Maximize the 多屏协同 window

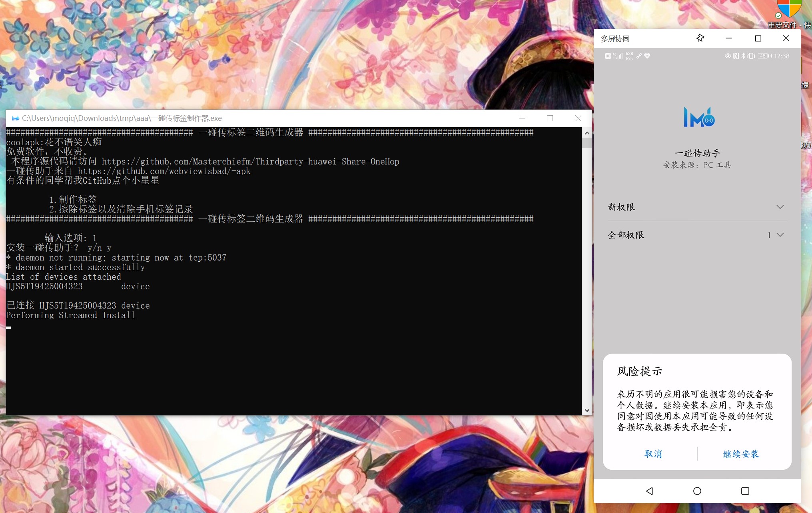[758, 38]
